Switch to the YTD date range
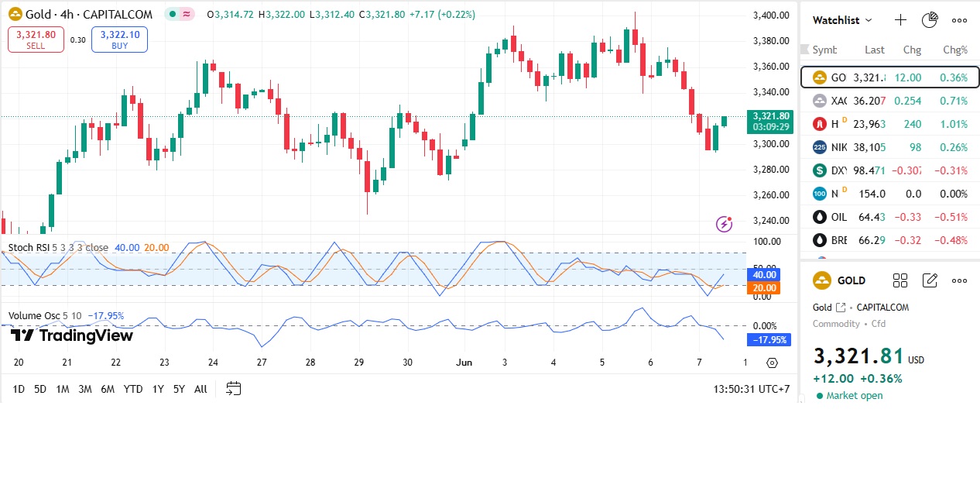The width and height of the screenshot is (980, 502). (133, 389)
